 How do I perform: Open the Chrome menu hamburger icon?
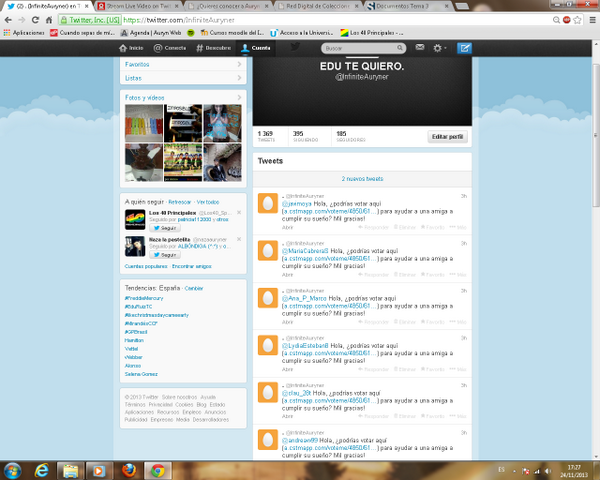pyautogui.click(x=592, y=20)
